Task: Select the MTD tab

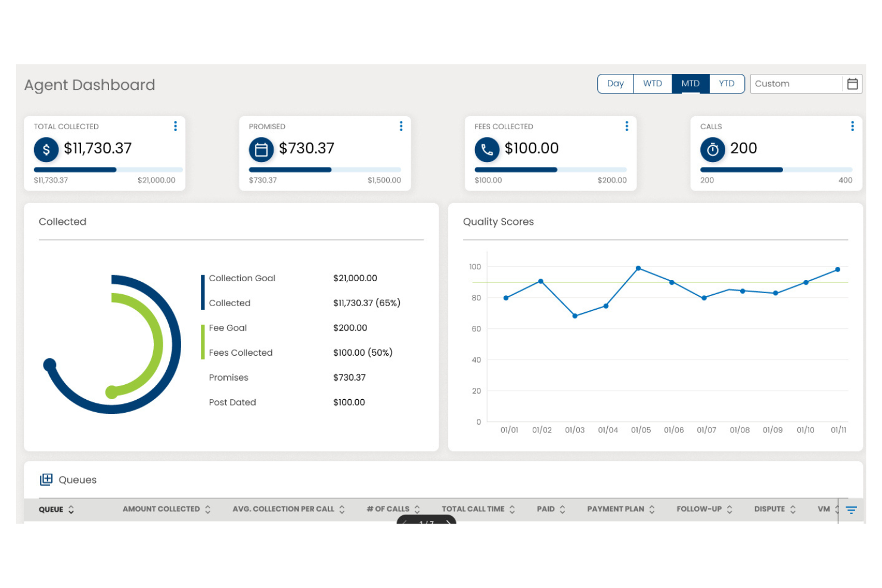Action: pyautogui.click(x=690, y=83)
